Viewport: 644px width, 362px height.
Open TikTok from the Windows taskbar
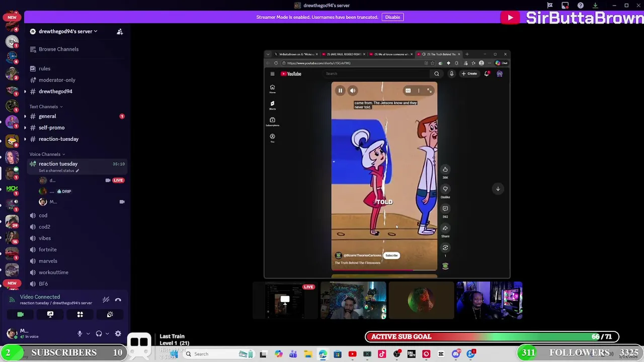pos(382,354)
